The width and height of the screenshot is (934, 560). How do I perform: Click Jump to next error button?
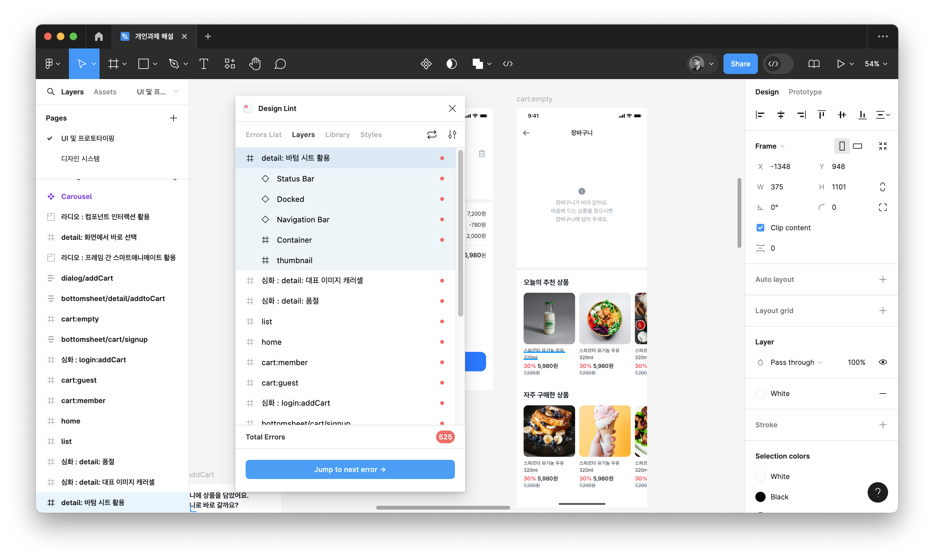click(x=350, y=469)
